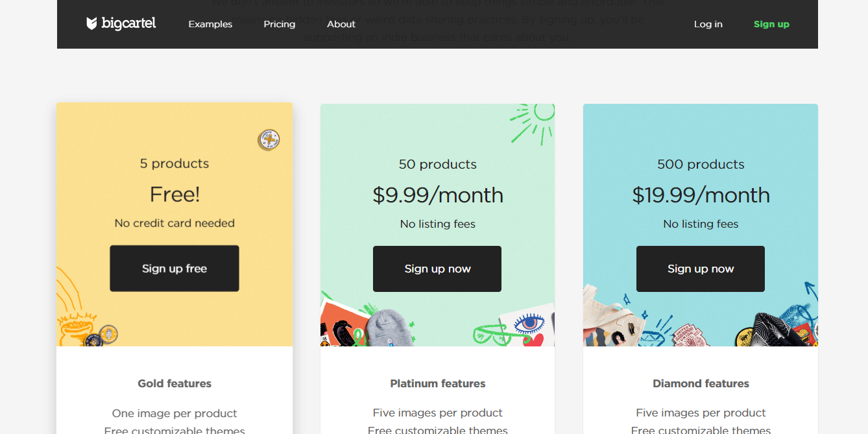Image resolution: width=868 pixels, height=434 pixels.
Task: Click the Big Cartel logo
Action: click(121, 24)
